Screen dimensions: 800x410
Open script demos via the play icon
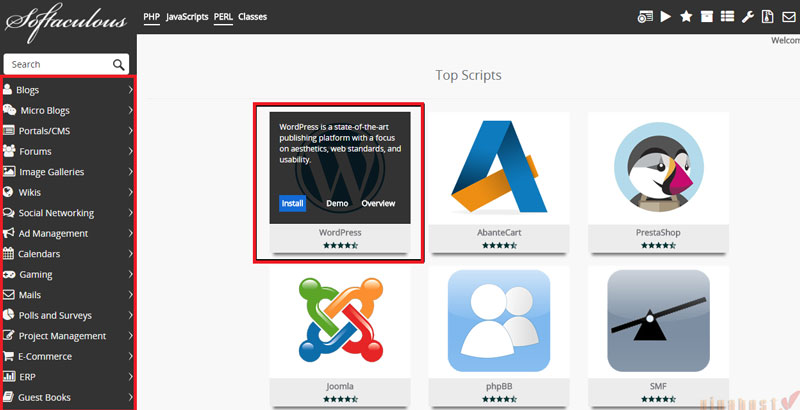[x=665, y=17]
